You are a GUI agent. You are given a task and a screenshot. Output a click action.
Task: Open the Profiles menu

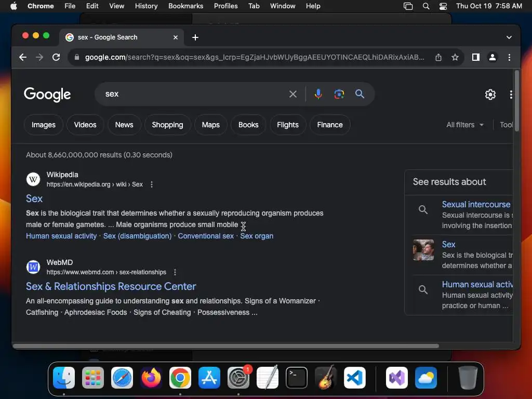[x=225, y=6]
